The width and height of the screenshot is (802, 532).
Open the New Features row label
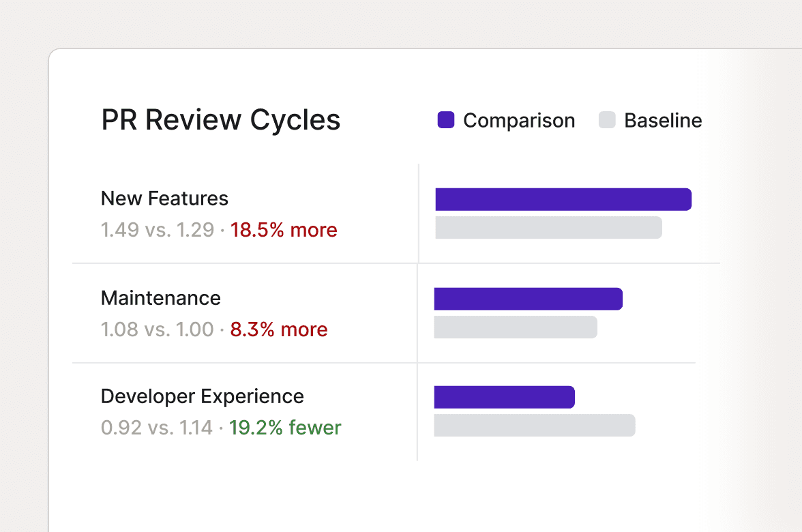pos(165,198)
